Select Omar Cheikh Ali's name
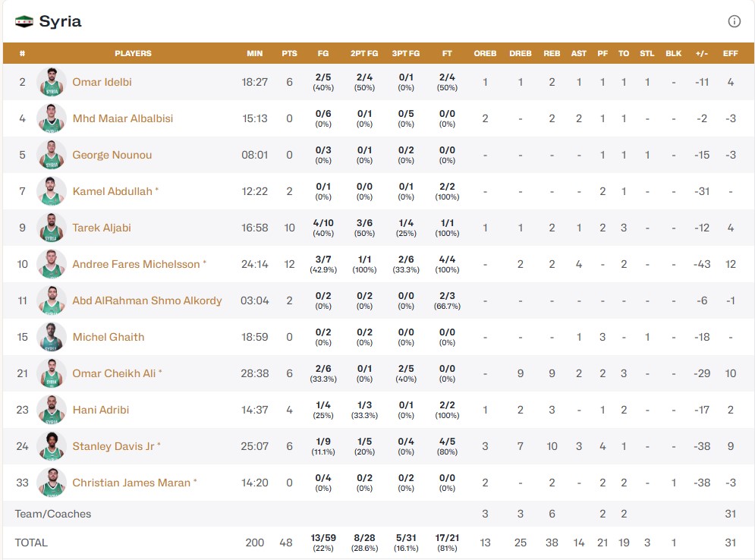This screenshot has width=755, height=560. (114, 373)
